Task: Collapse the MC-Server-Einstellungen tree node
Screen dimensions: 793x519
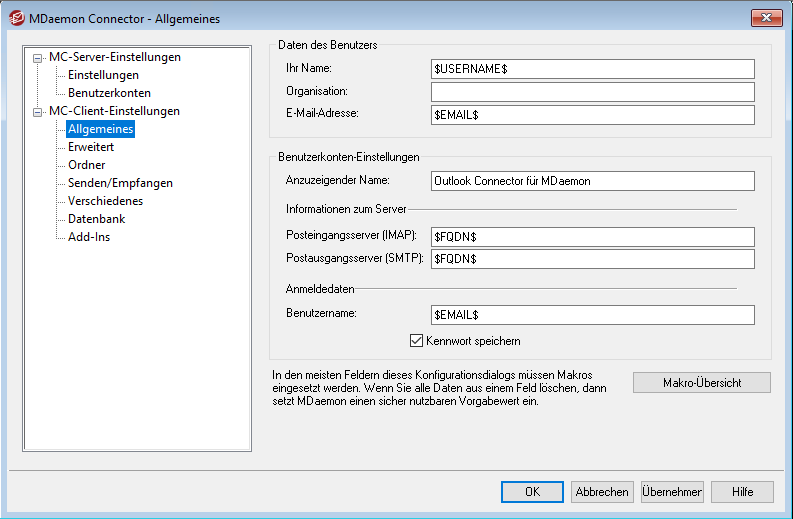Action: (x=38, y=58)
